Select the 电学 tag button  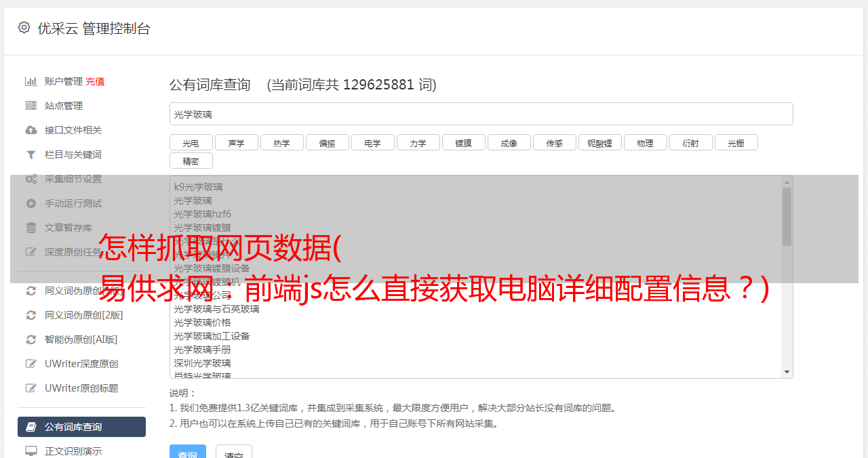click(x=372, y=142)
